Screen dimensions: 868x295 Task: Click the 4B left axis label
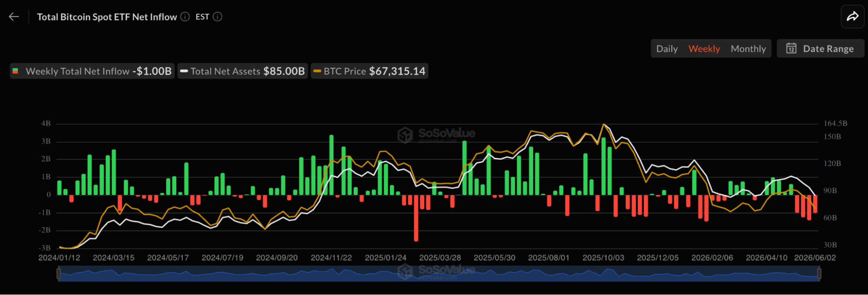[46, 124]
